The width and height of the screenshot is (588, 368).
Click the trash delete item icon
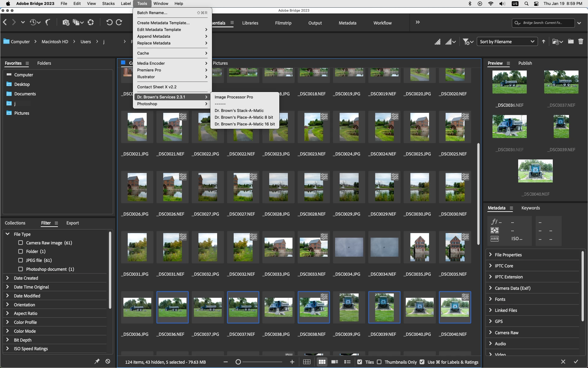[x=580, y=41]
